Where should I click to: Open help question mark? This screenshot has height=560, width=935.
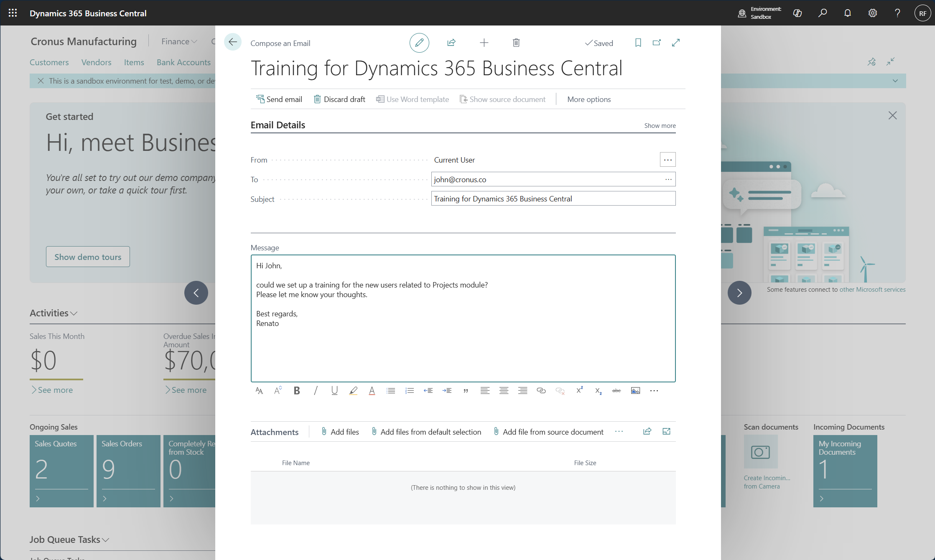897,13
